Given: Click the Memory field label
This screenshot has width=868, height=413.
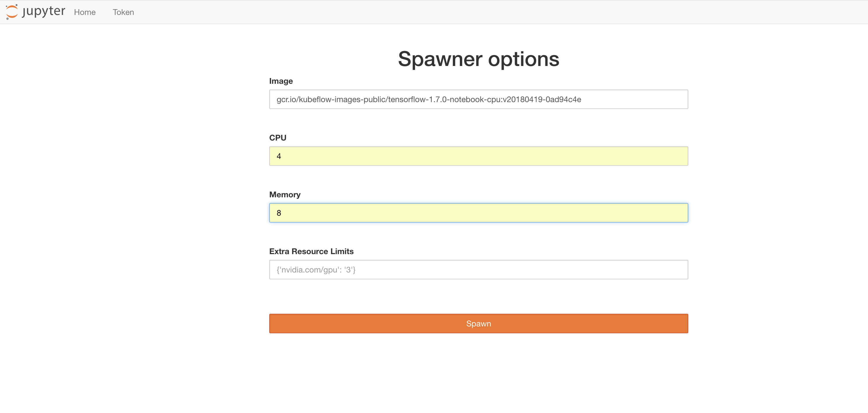Looking at the screenshot, I should click(284, 194).
